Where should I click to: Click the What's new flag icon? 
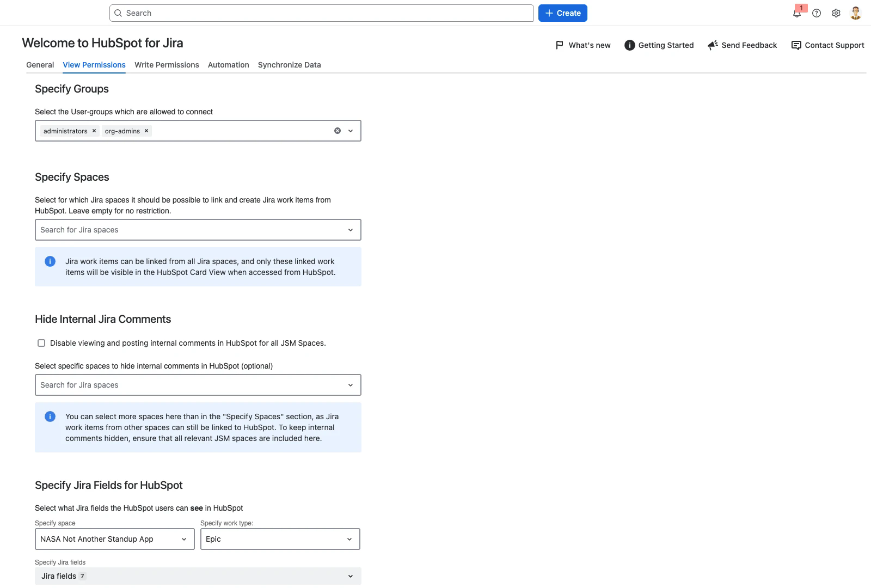click(560, 45)
